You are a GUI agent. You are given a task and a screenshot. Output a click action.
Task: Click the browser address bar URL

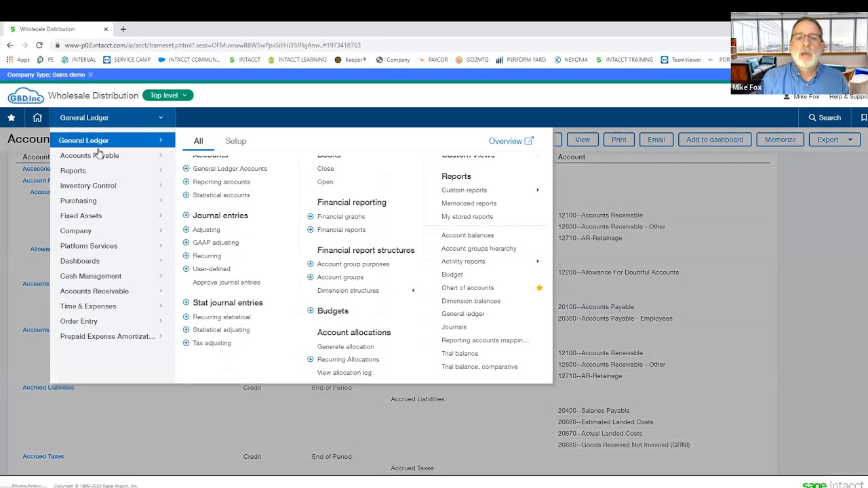pos(212,45)
